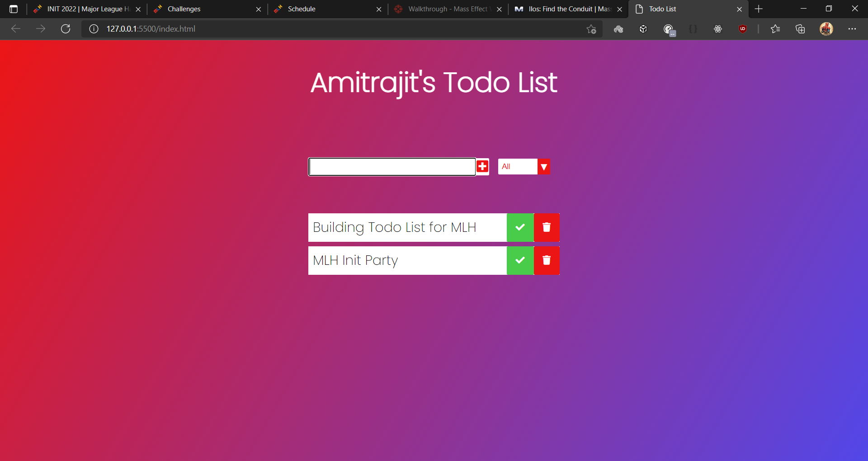Click the red plus add-todo button

pos(482,166)
